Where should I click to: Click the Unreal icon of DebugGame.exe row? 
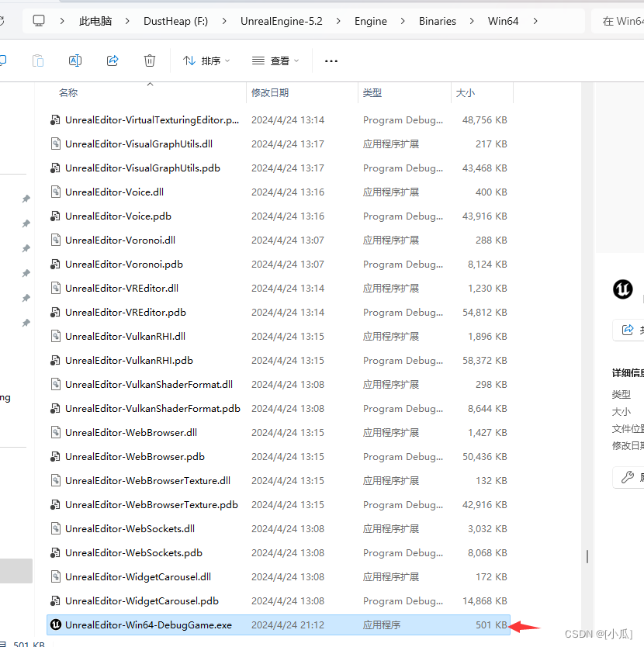pyautogui.click(x=56, y=625)
